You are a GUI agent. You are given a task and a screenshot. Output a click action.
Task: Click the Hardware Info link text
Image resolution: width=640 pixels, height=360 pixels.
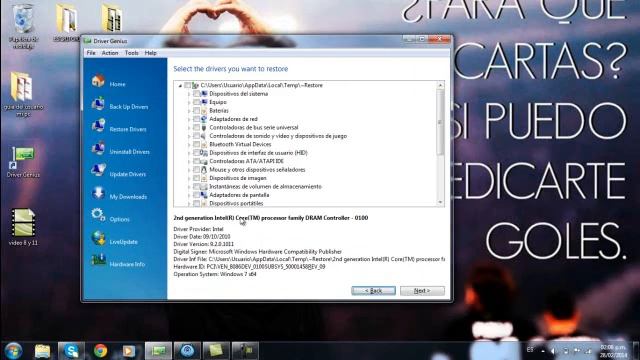tap(127, 264)
